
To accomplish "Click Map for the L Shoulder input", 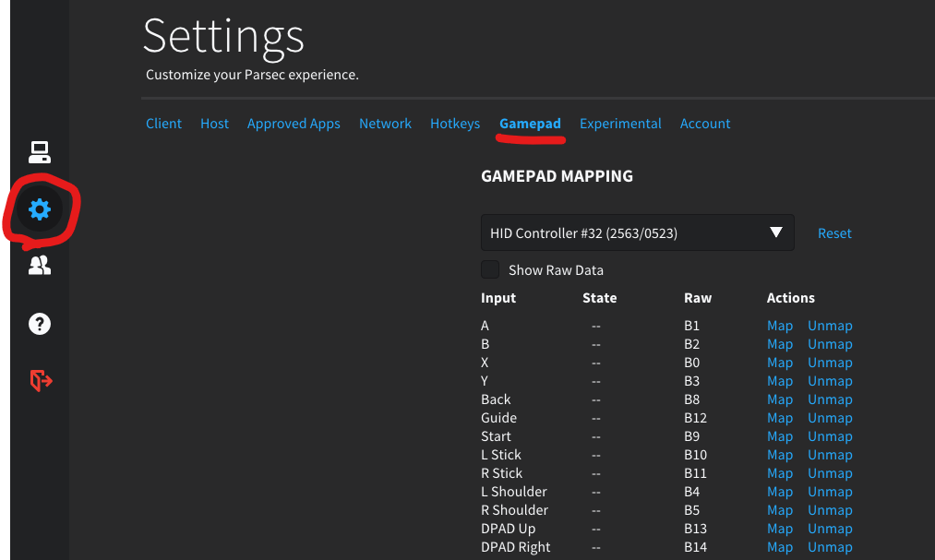I will click(x=779, y=492).
